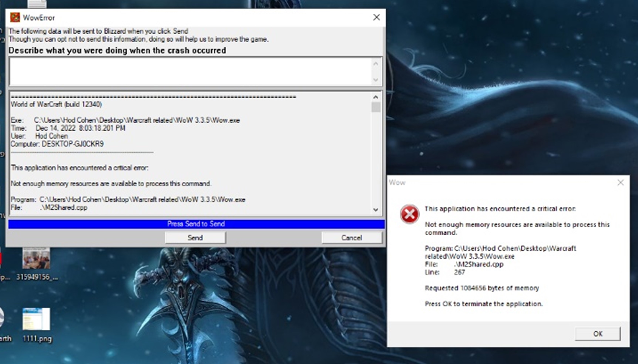Click the 'Exe:' path line in crash log

[125, 120]
